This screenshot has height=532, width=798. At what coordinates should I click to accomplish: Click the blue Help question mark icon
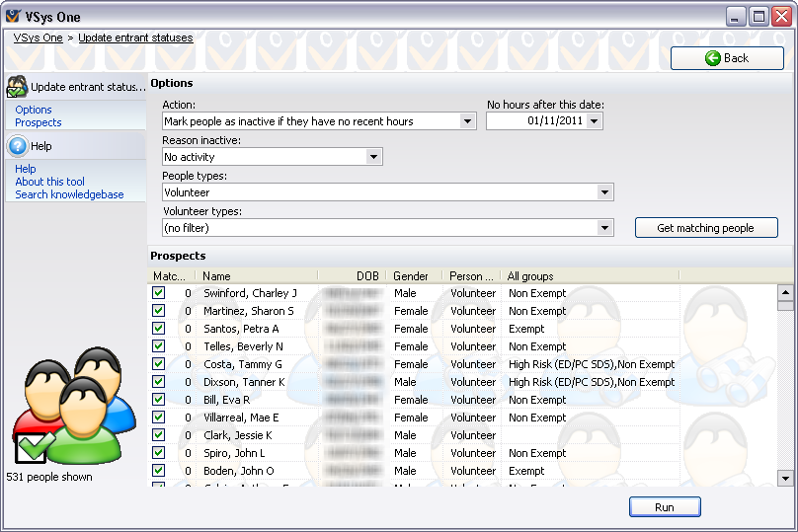[18, 146]
